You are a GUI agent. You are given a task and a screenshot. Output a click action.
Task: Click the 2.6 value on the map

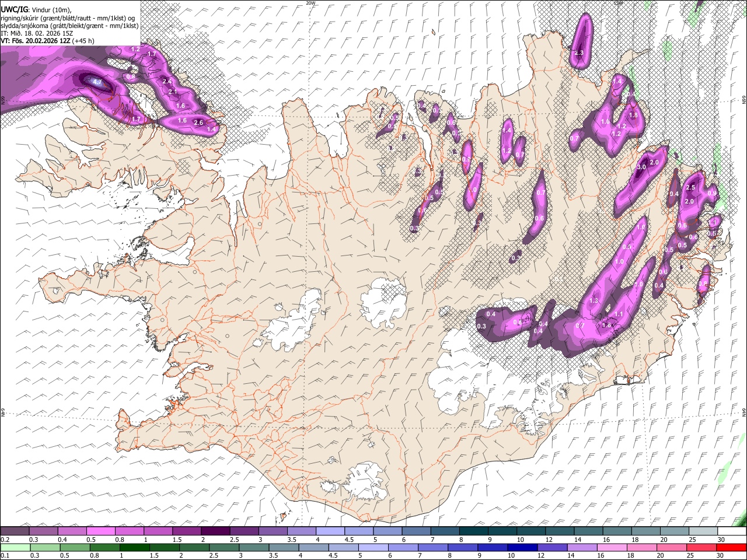198,123
